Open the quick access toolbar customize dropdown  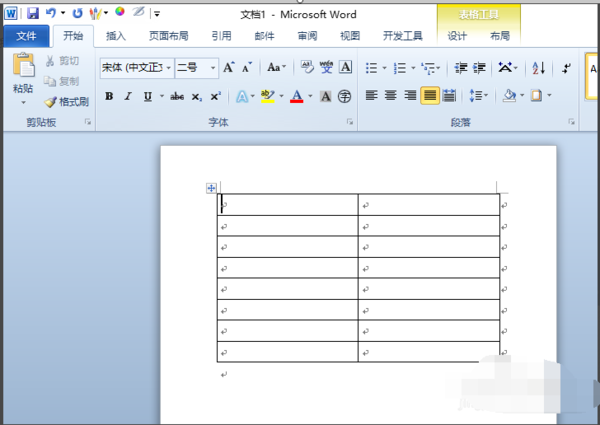coord(157,14)
